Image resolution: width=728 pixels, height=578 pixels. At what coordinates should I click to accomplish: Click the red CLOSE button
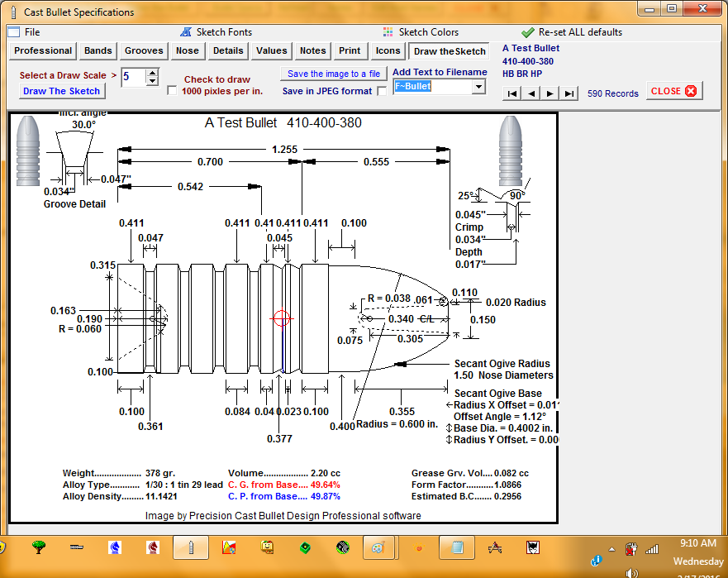click(673, 91)
